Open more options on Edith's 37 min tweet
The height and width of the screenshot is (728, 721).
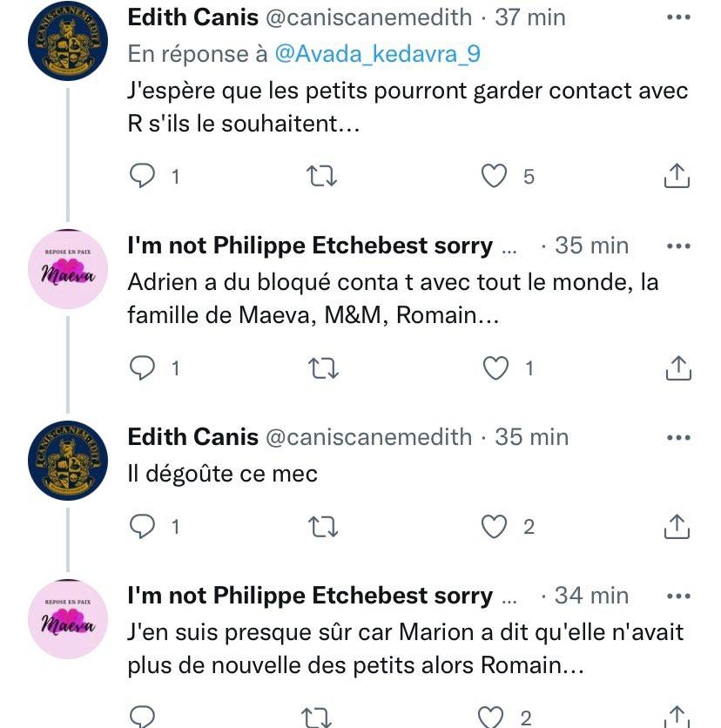coord(677,17)
